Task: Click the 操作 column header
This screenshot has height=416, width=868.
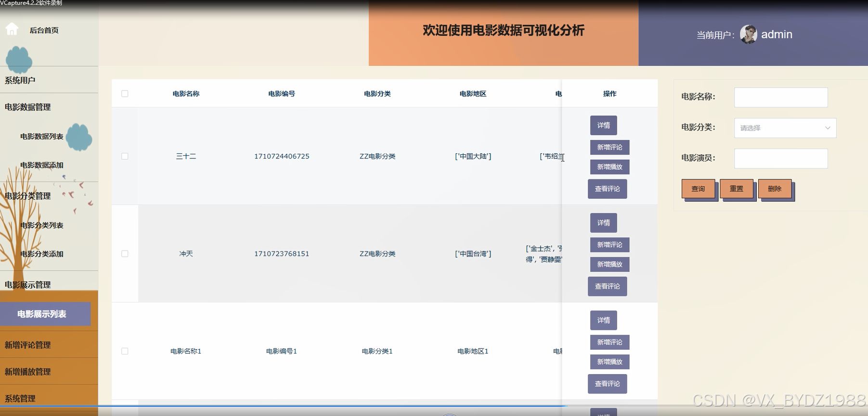Action: 609,94
